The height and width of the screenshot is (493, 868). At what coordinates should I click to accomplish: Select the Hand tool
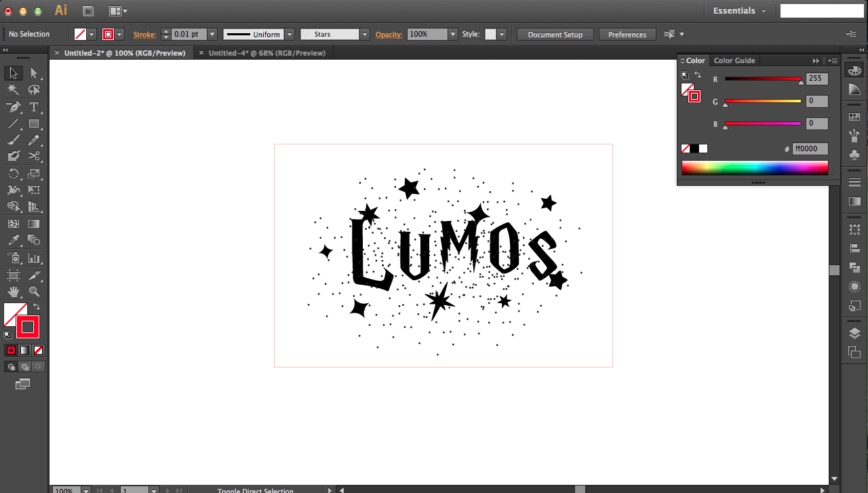pyautogui.click(x=13, y=292)
